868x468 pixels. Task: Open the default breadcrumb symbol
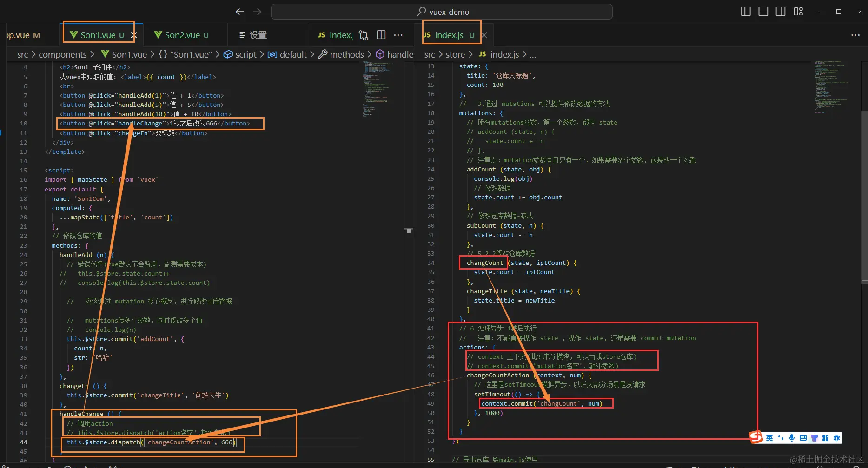pyautogui.click(x=287, y=54)
